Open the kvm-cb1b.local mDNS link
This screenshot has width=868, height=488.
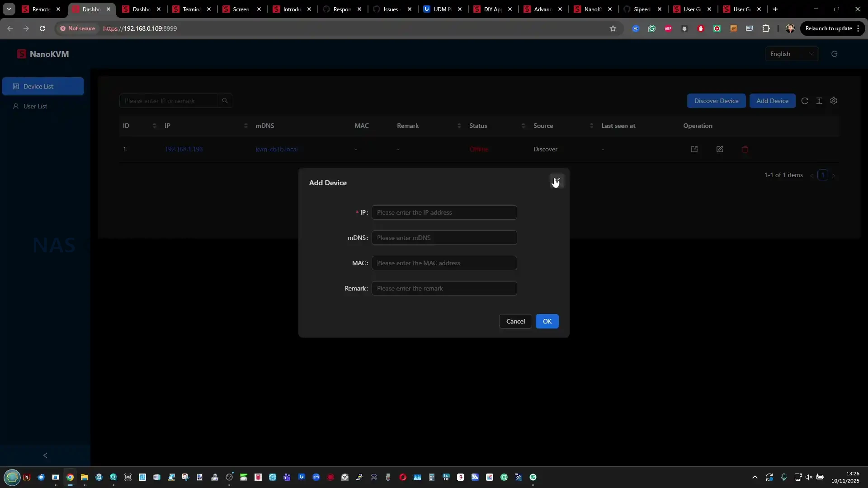tap(276, 149)
